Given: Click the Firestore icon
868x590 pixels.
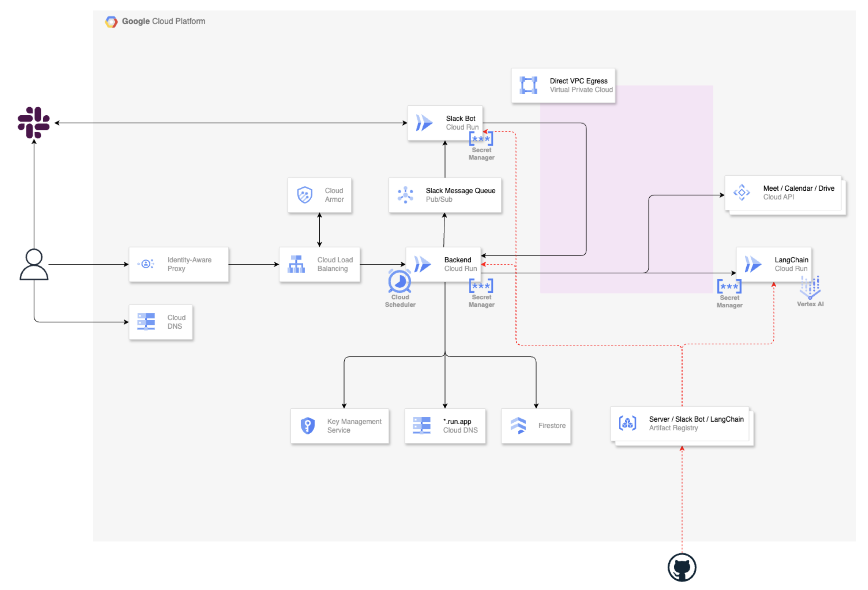Looking at the screenshot, I should pos(518,425).
